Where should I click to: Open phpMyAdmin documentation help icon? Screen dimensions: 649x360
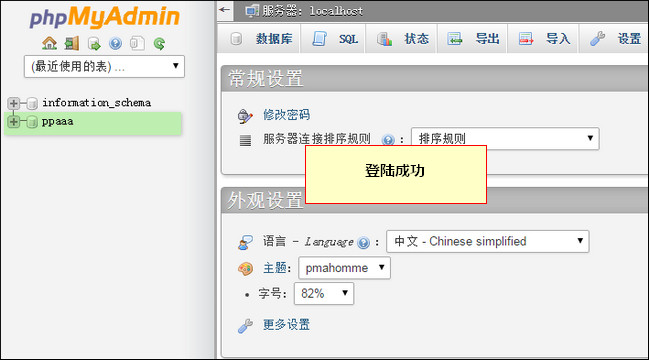(x=115, y=43)
